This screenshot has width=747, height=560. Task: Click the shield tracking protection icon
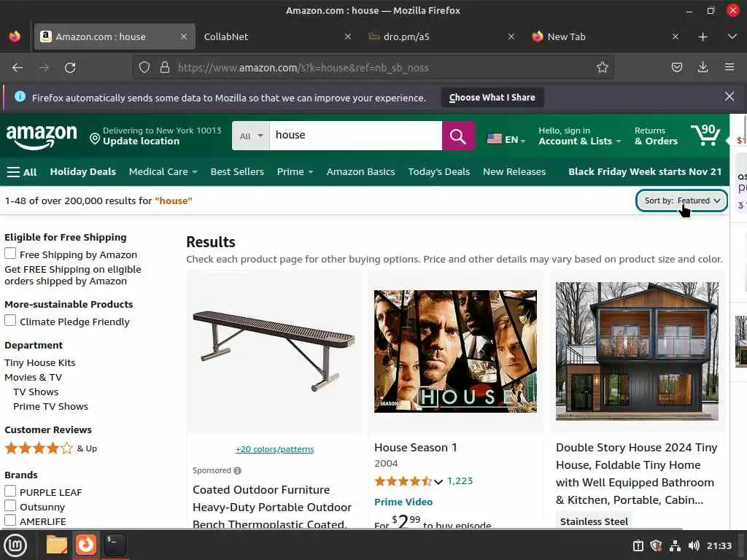tap(144, 68)
